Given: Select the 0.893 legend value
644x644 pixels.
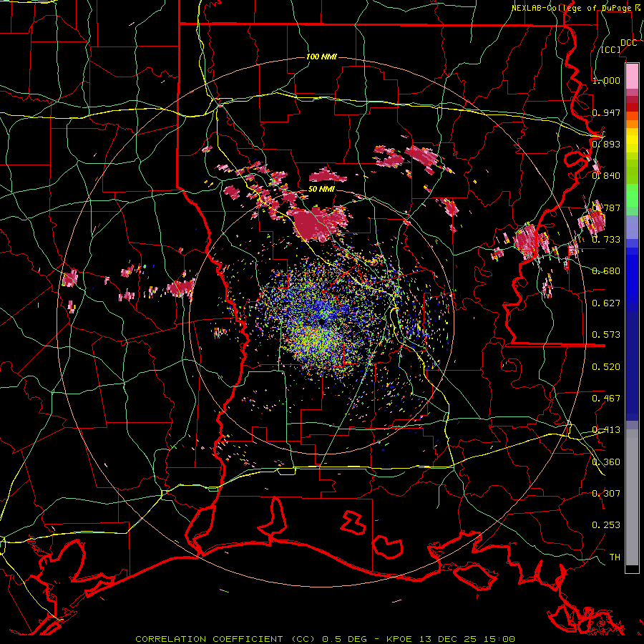Looking at the screenshot, I should pyautogui.click(x=606, y=144).
